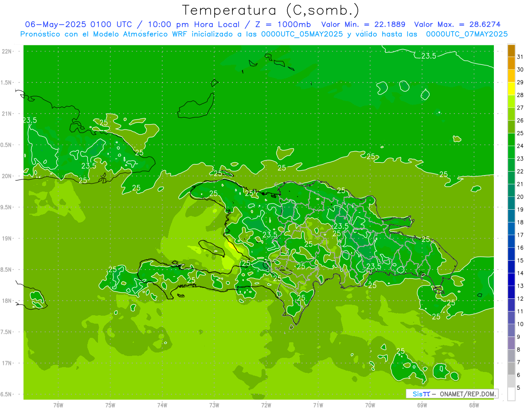The height and width of the screenshot is (411, 532).
Task: Click the initialization time "0000UTC_05MAY2025"
Action: [x=302, y=34]
